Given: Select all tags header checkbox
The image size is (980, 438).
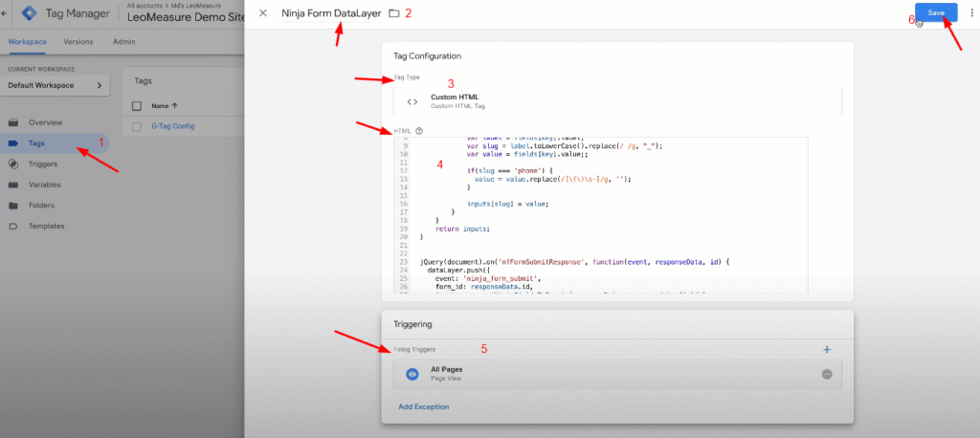Looking at the screenshot, I should pos(137,106).
